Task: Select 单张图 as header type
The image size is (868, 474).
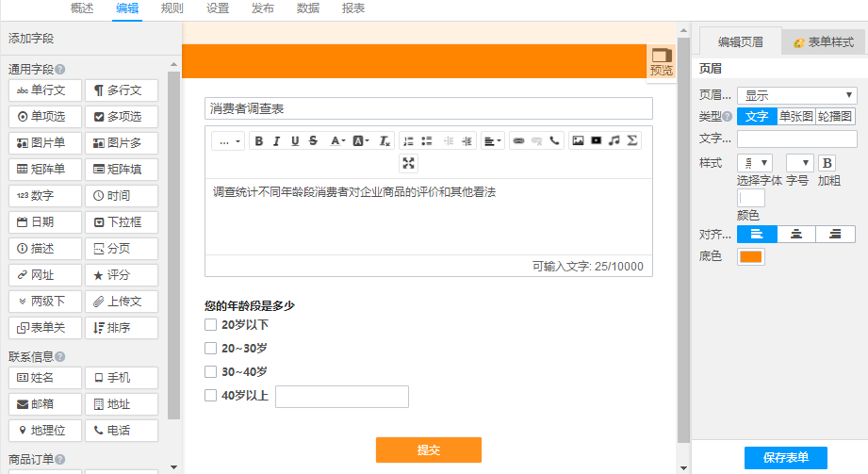Action: click(796, 116)
